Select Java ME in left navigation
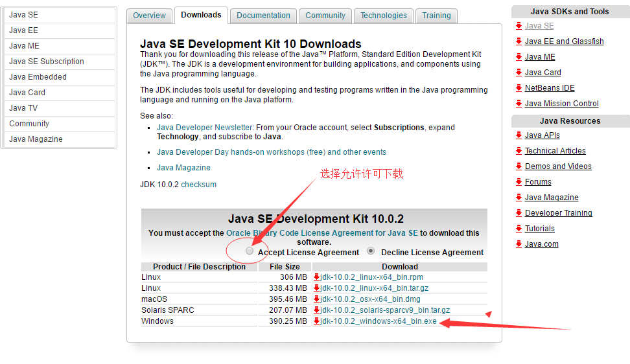The image size is (630, 364). point(59,46)
